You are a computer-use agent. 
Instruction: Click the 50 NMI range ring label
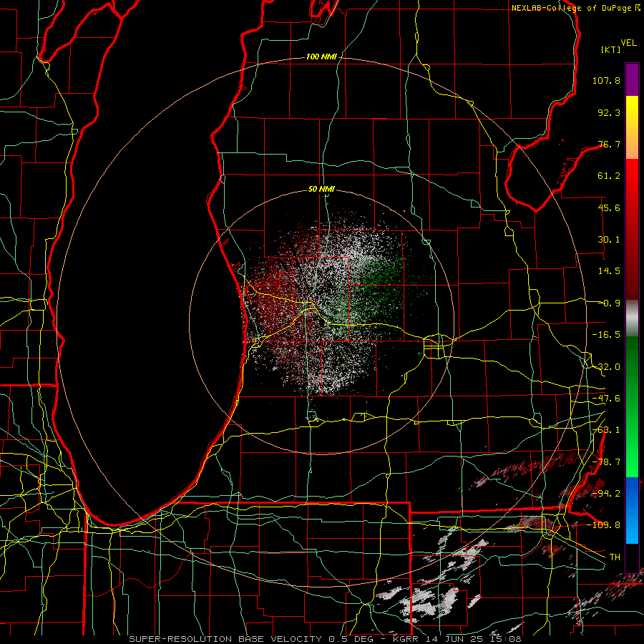tap(321, 190)
